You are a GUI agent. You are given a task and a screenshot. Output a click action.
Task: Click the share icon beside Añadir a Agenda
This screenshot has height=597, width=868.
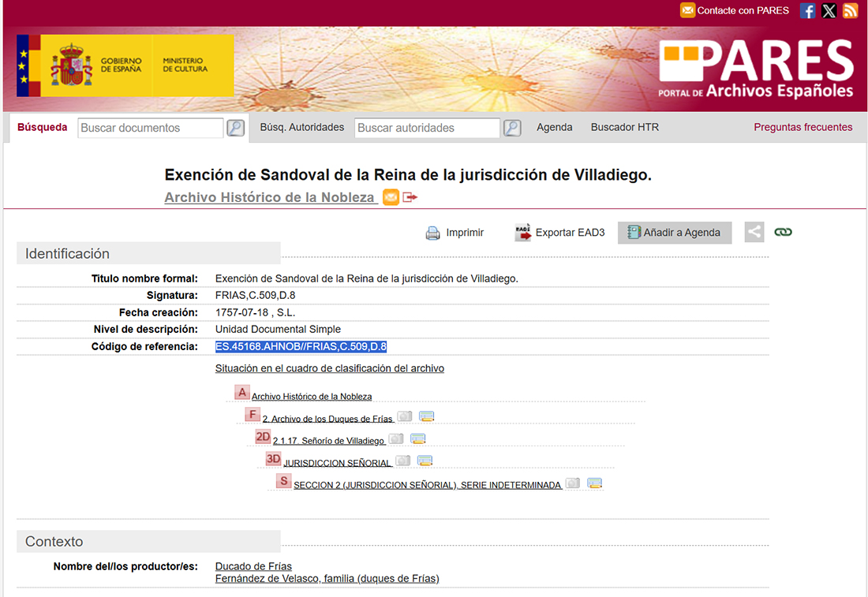[x=754, y=232]
